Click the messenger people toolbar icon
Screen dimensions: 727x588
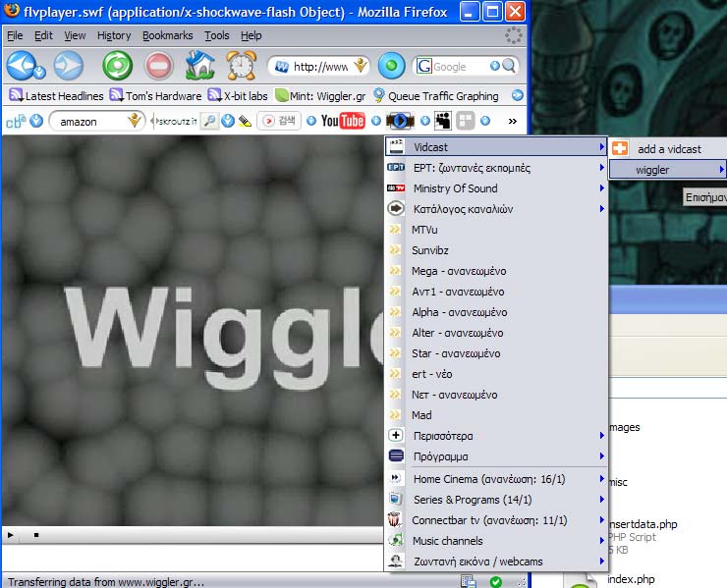[x=443, y=121]
